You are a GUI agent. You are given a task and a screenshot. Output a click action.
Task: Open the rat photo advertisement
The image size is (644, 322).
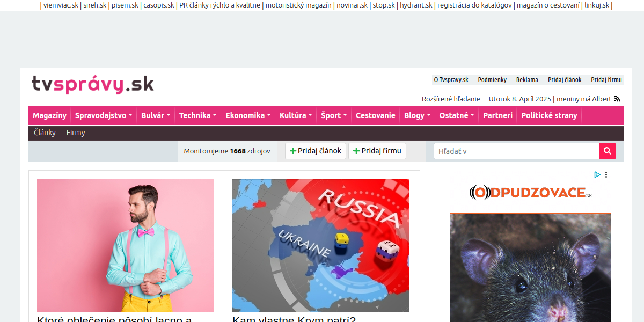click(x=530, y=268)
